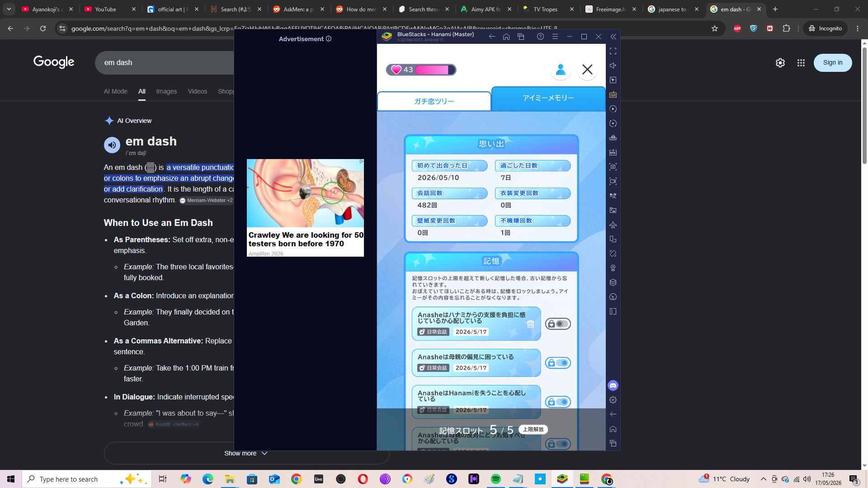The width and height of the screenshot is (868, 488).
Task: Take a BlueStacks screenshot with camera icon
Action: coord(613,167)
